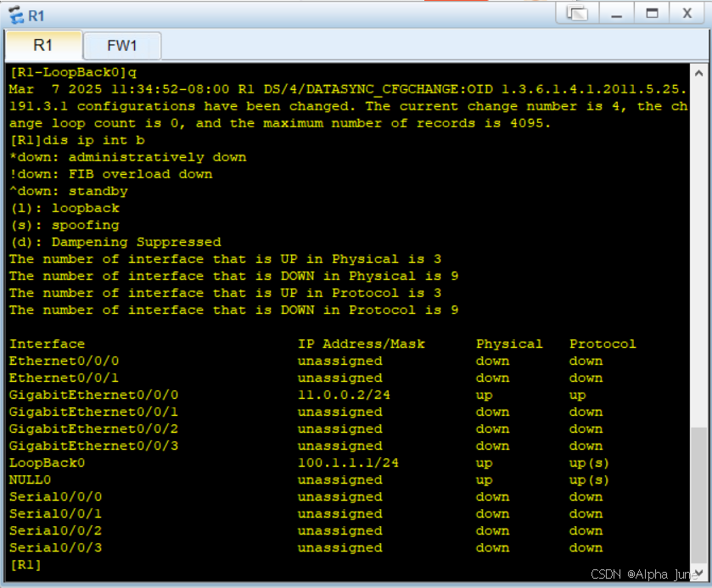Click the [R1-LoopBack0]q line
712x588 pixels.
click(x=73, y=72)
